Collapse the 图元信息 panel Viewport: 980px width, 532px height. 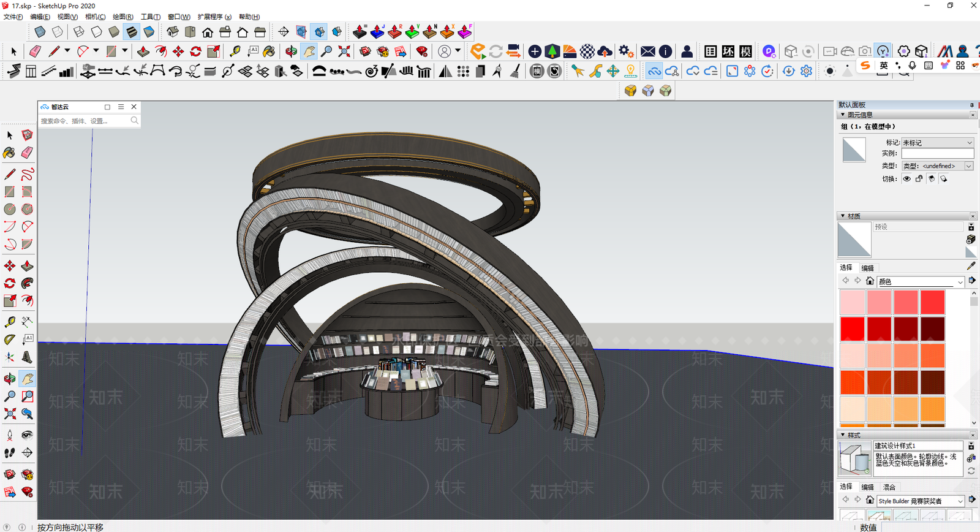point(843,115)
